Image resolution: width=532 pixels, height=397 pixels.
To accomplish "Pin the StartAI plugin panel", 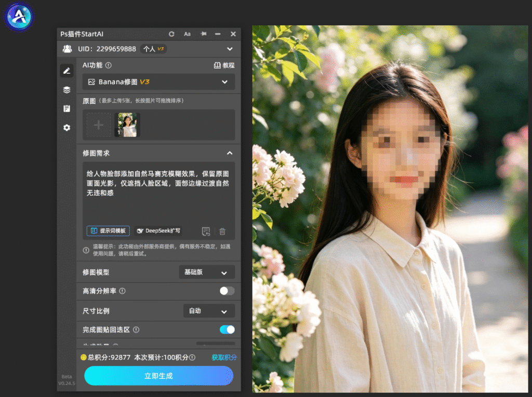I will pyautogui.click(x=204, y=34).
